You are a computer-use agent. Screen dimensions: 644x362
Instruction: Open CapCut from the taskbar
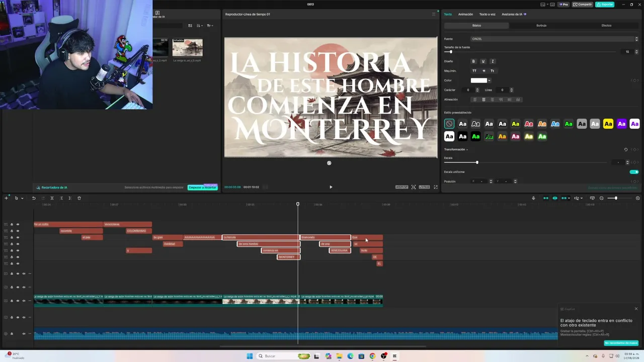(394, 356)
